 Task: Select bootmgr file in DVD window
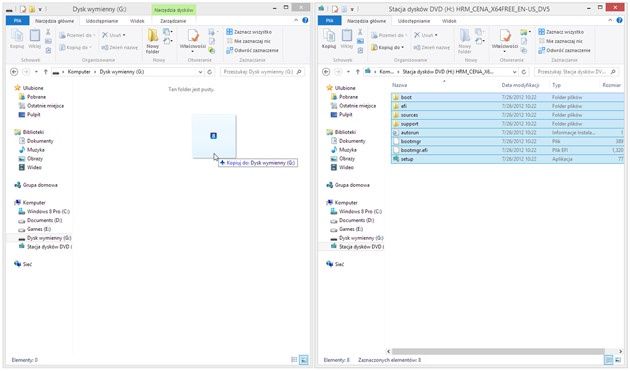tap(507, 141)
